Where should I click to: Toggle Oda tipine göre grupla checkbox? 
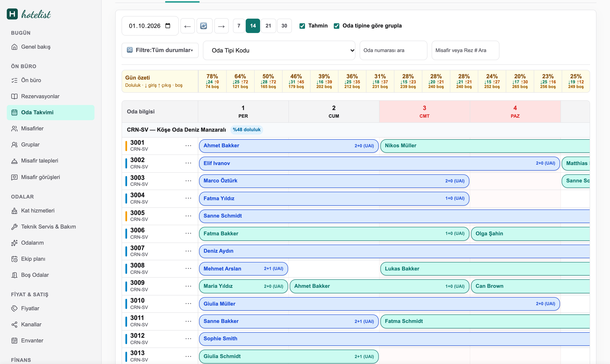pyautogui.click(x=337, y=26)
